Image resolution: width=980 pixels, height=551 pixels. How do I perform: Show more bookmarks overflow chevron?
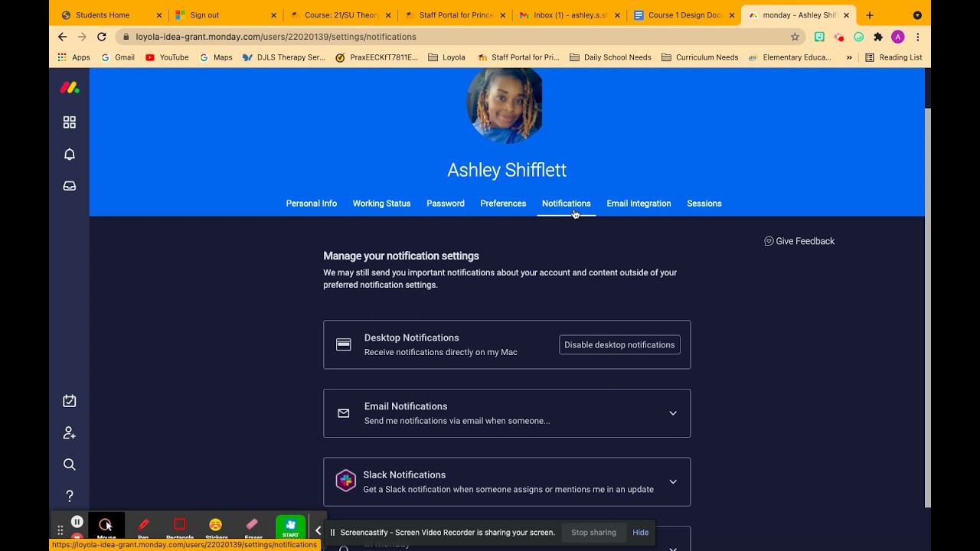click(849, 57)
